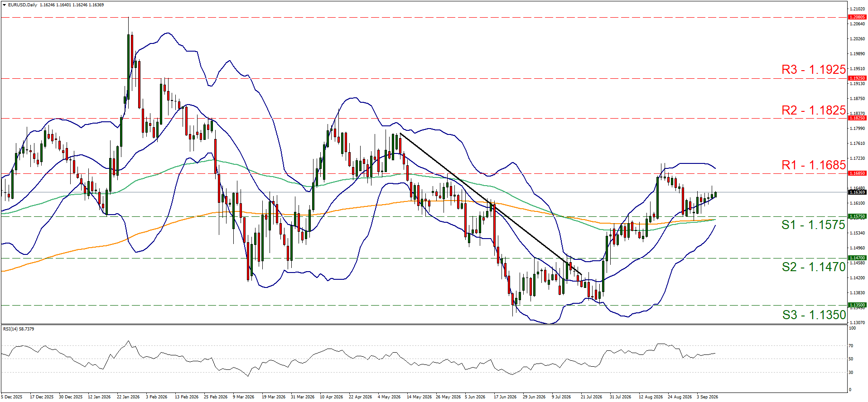Click the 1.15340 price axis label

tap(857, 233)
